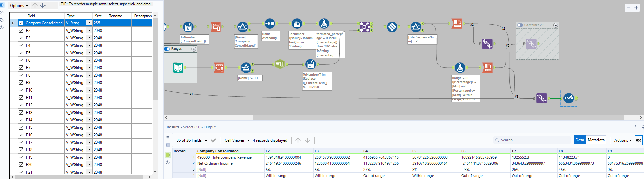The image size is (644, 179).
Task: Expand the Cell Viewer dropdown
Action: click(237, 140)
